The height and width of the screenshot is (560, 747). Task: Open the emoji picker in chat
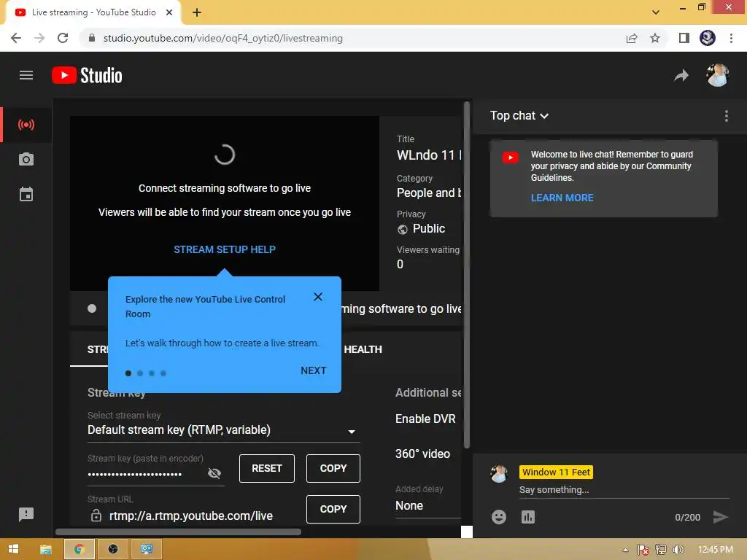(499, 517)
